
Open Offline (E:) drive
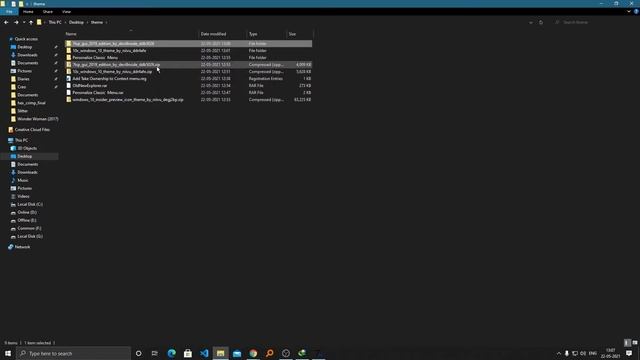(x=27, y=220)
